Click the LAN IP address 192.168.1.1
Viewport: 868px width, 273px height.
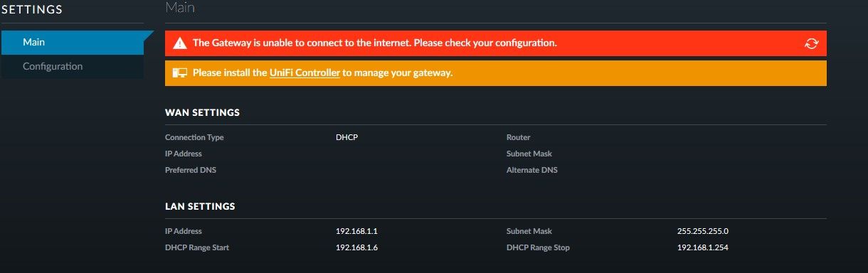pyautogui.click(x=356, y=231)
